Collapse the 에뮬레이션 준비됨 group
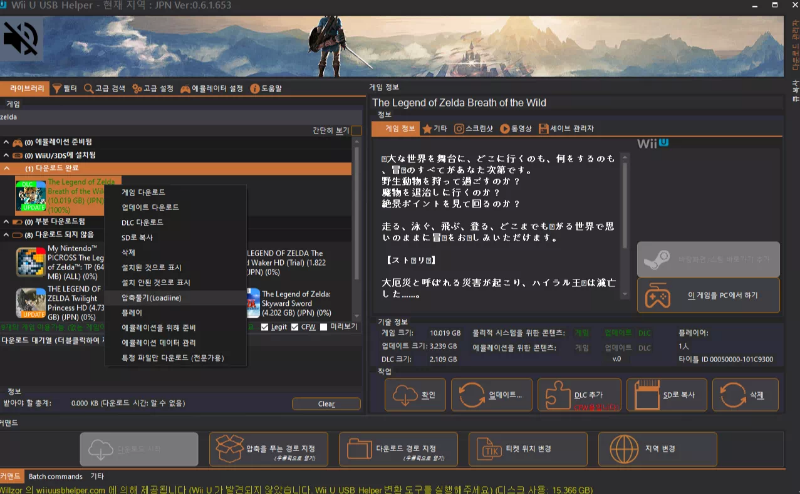This screenshot has height=494, width=800. point(6,142)
